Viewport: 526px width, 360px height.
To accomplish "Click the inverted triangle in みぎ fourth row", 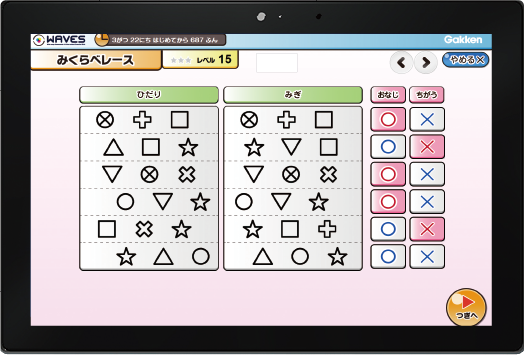I will [x=281, y=202].
